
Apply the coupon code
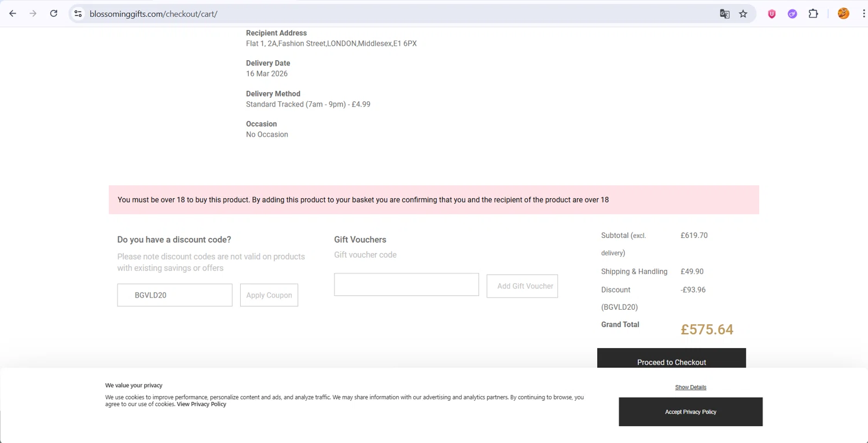click(x=269, y=295)
